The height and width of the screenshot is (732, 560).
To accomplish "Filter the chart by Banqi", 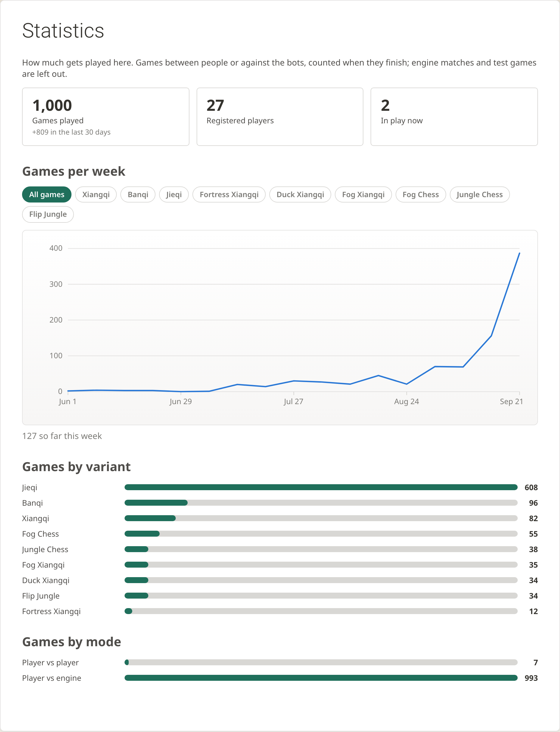I will click(138, 194).
